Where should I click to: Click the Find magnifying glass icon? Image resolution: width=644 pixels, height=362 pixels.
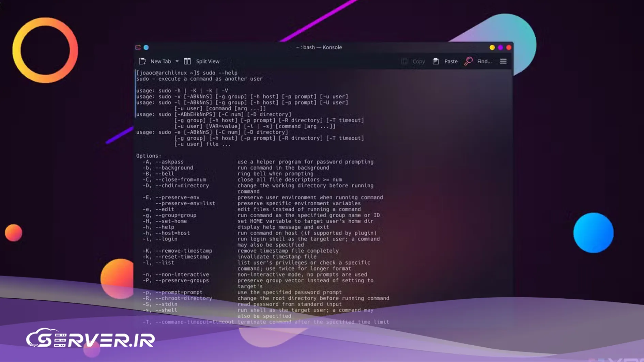469,61
